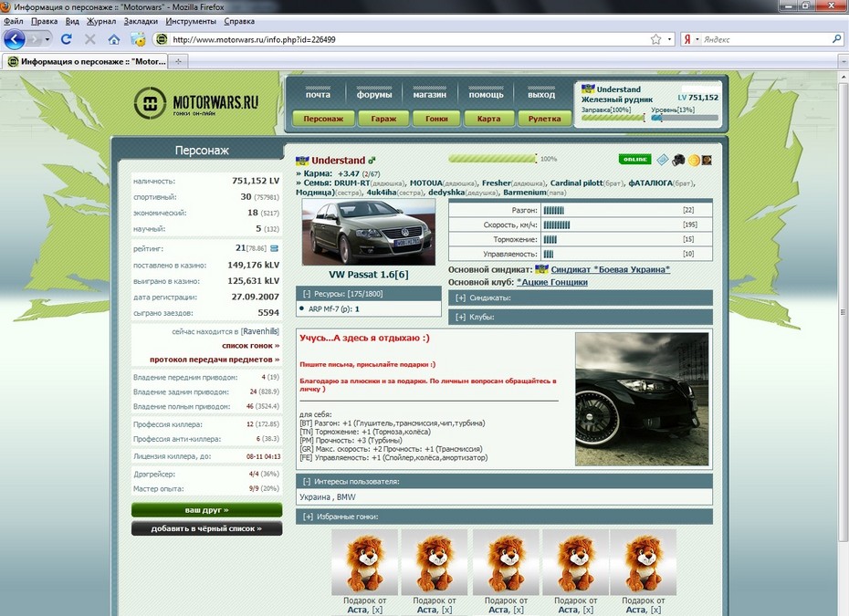Open the *Акцие Гонщики club link
Image resolution: width=849 pixels, height=616 pixels.
pos(552,282)
